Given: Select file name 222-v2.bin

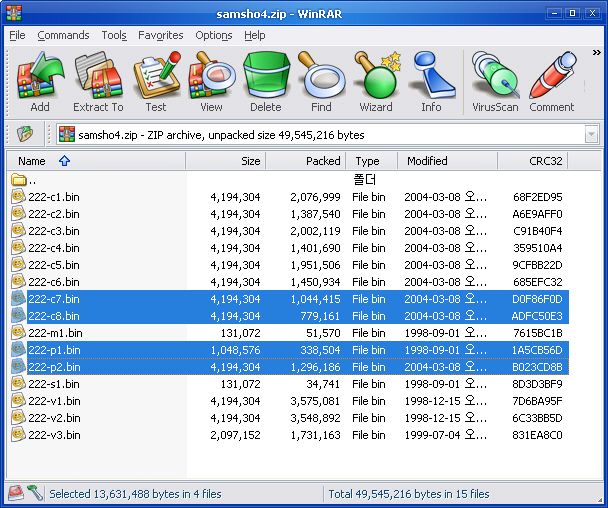Looking at the screenshot, I should click(54, 418).
